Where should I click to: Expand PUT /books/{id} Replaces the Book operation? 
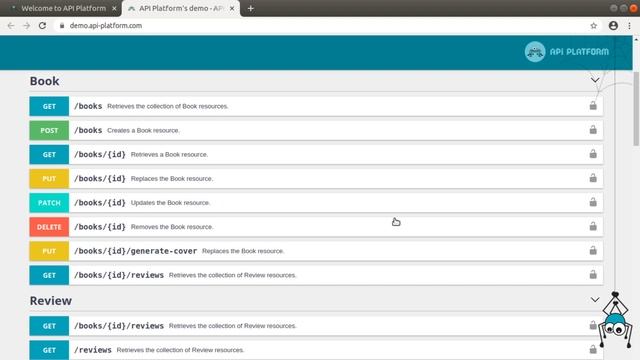click(x=316, y=178)
